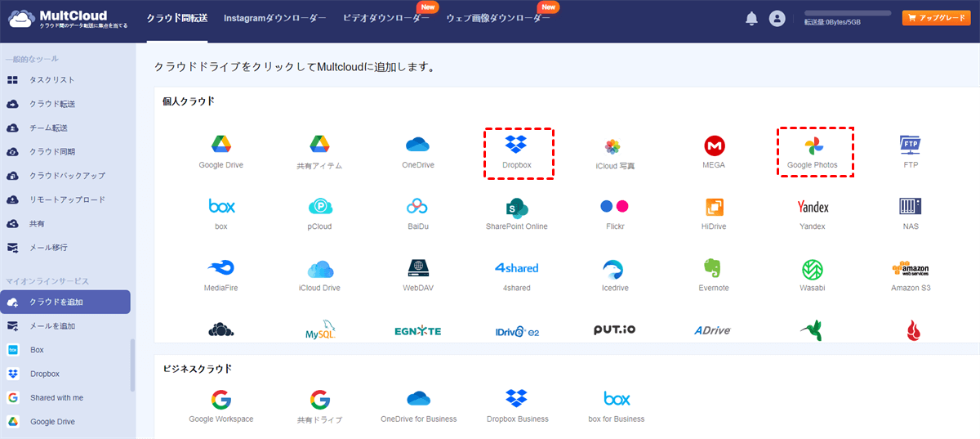
Task: Add 4shared cloud
Action: pos(516,275)
